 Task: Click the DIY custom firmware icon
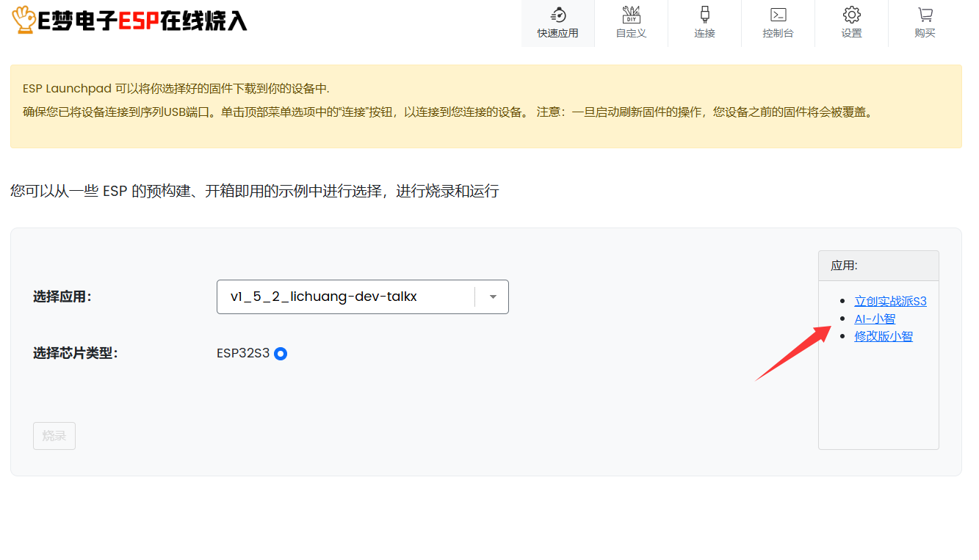coord(631,15)
